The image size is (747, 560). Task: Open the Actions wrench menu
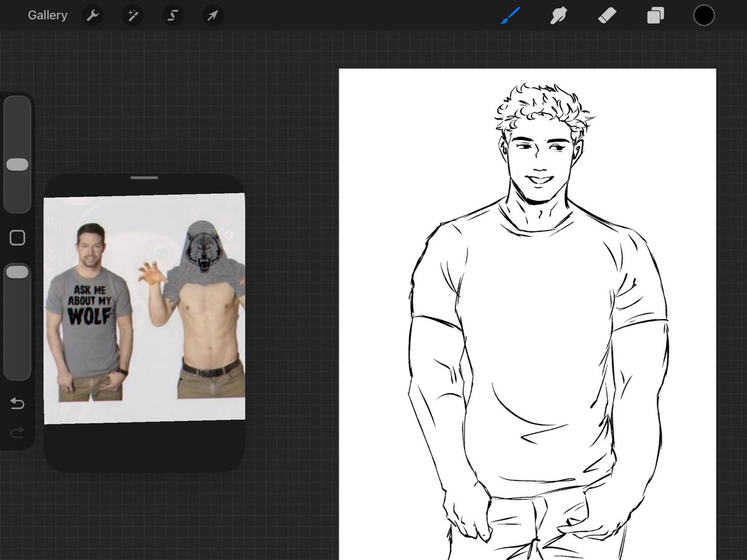[x=93, y=16]
